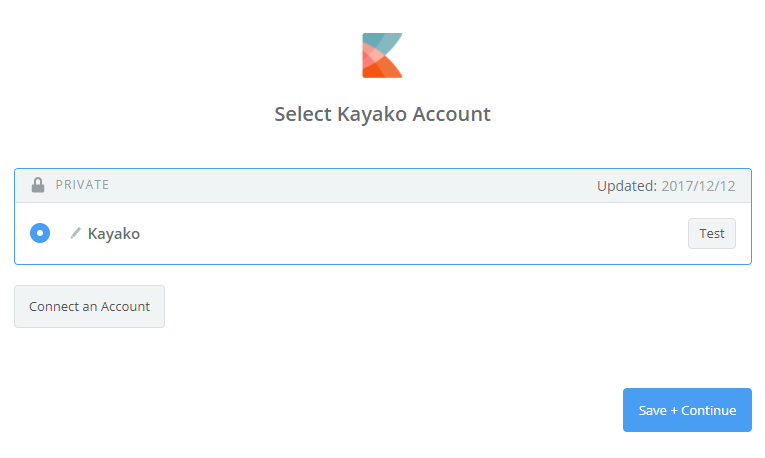Click Connect an Account

coord(89,306)
